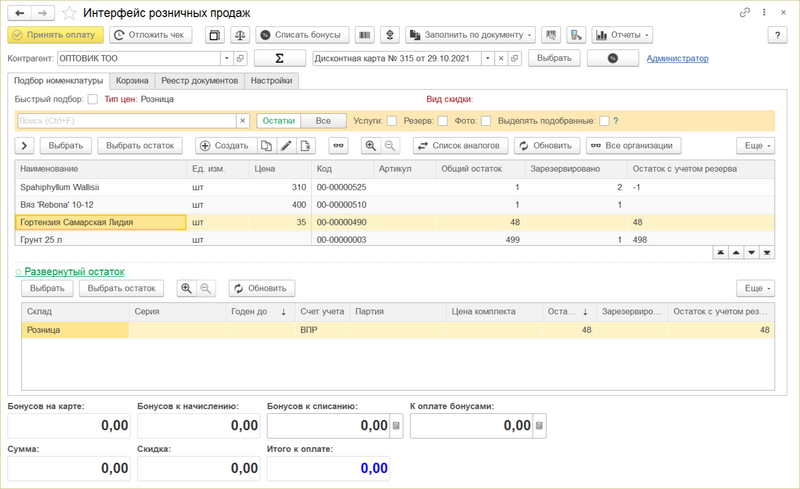Open the Контрагент field dropdown arrow
This screenshot has height=489, width=800.
coord(227,58)
